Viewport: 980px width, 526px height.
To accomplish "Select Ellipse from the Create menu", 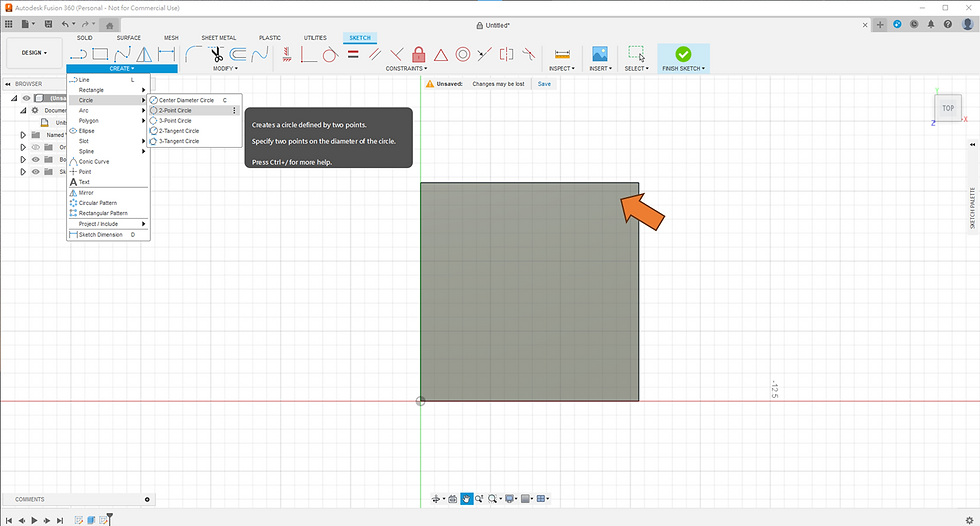I will 108,131.
